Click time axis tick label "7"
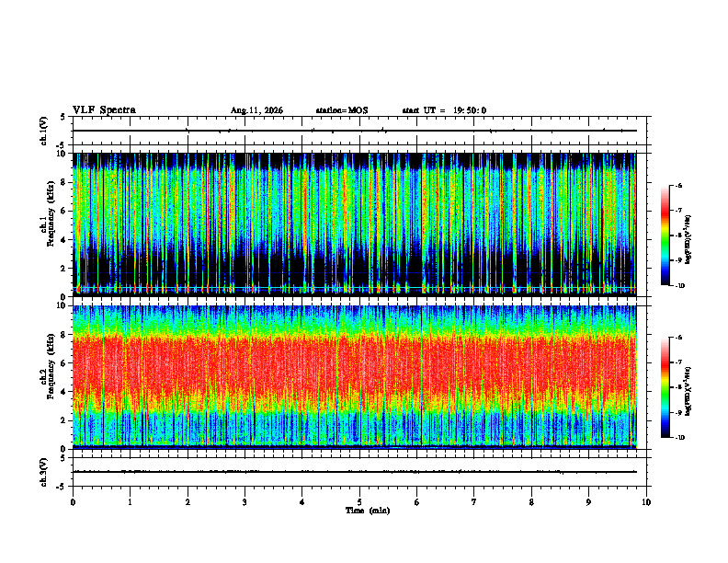The width and height of the screenshot is (728, 563). point(474,502)
